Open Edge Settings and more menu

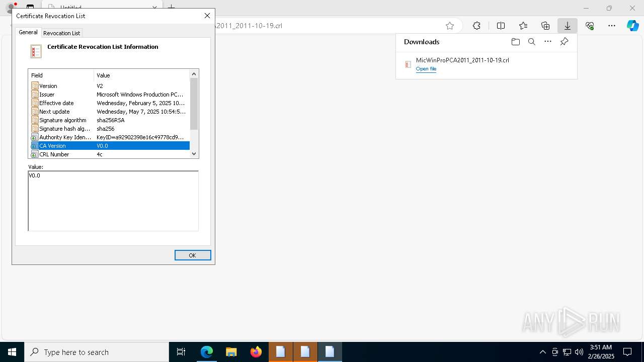pyautogui.click(x=612, y=26)
